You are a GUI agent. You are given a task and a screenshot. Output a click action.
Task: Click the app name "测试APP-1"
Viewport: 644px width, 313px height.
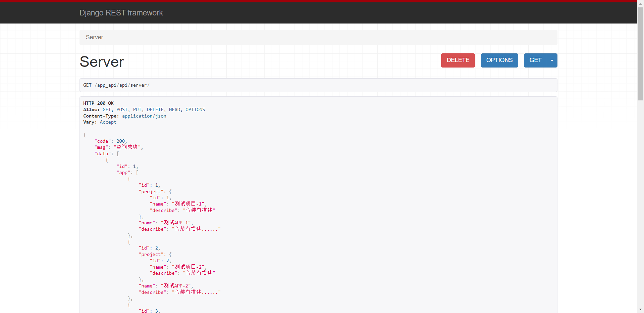(177, 223)
